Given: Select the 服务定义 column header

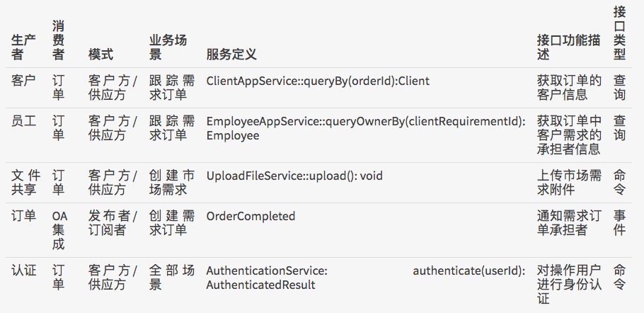Looking at the screenshot, I should pos(231,55).
